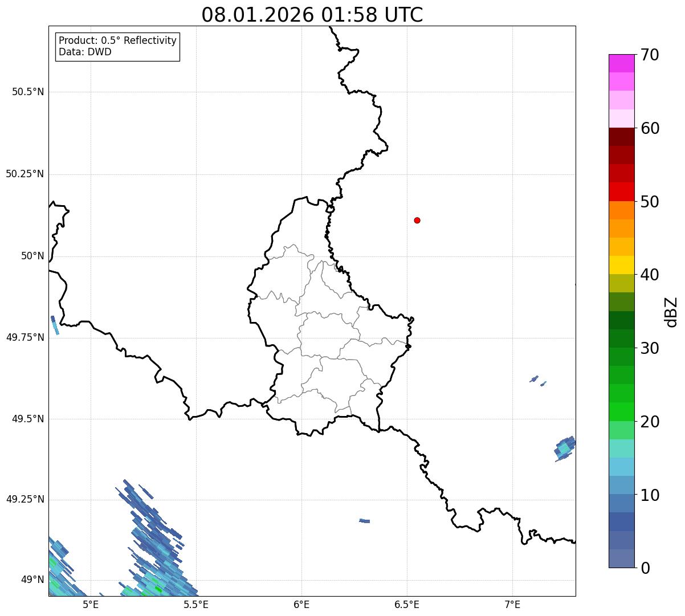Click the small echo near 6.3°E 49.18°N
The height and width of the screenshot is (616, 685).
[x=365, y=521]
